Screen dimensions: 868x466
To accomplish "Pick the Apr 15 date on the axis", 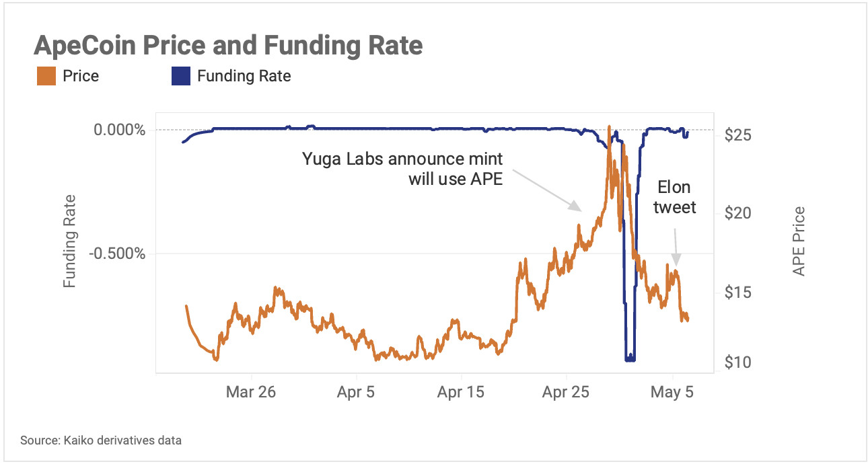I will [460, 392].
